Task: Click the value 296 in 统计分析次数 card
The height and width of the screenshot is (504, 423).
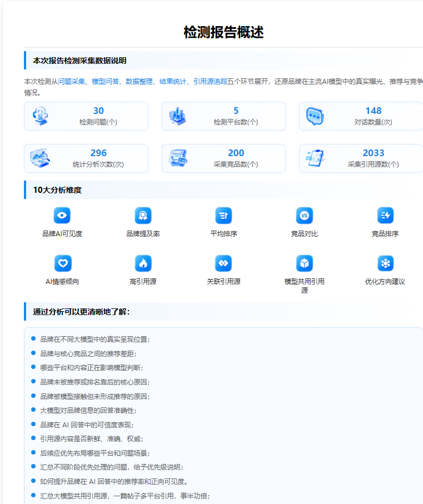Action: (x=98, y=153)
